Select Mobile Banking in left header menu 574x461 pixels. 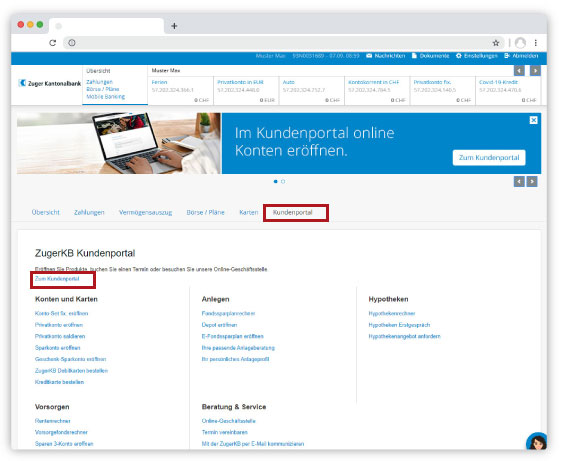pyautogui.click(x=106, y=97)
